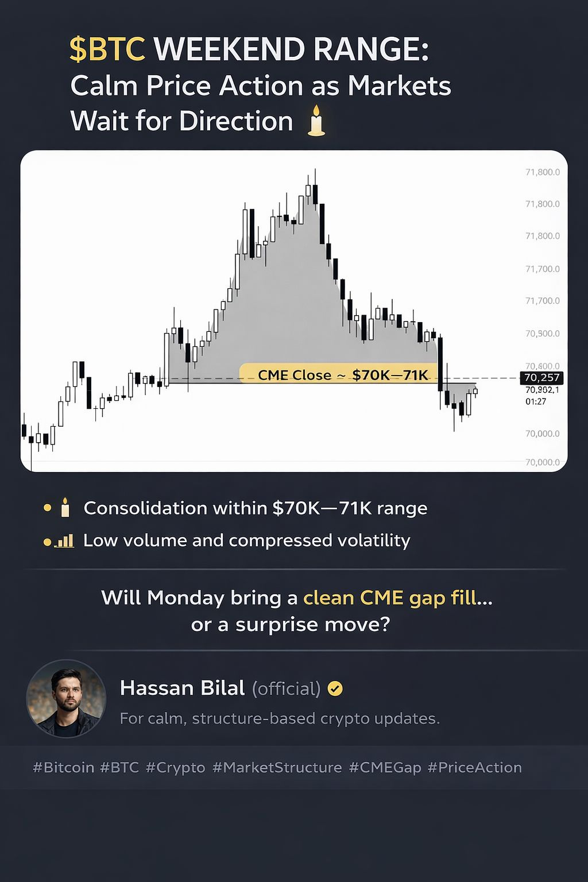Open the #MarketStructure hashtag

coord(277,767)
